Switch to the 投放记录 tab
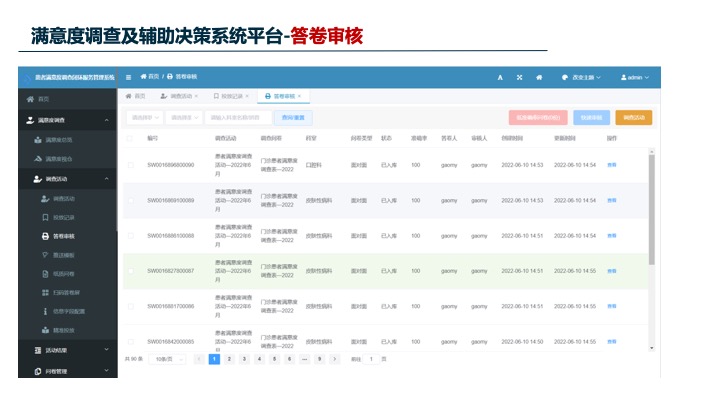Viewport: 720px width, 405px height. [x=231, y=96]
